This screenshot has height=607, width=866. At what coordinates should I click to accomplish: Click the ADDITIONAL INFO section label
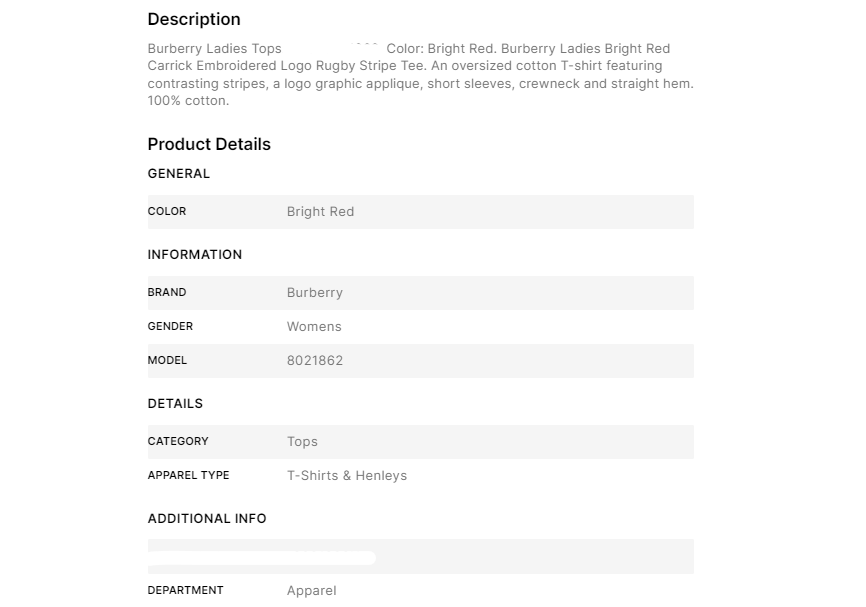(207, 519)
